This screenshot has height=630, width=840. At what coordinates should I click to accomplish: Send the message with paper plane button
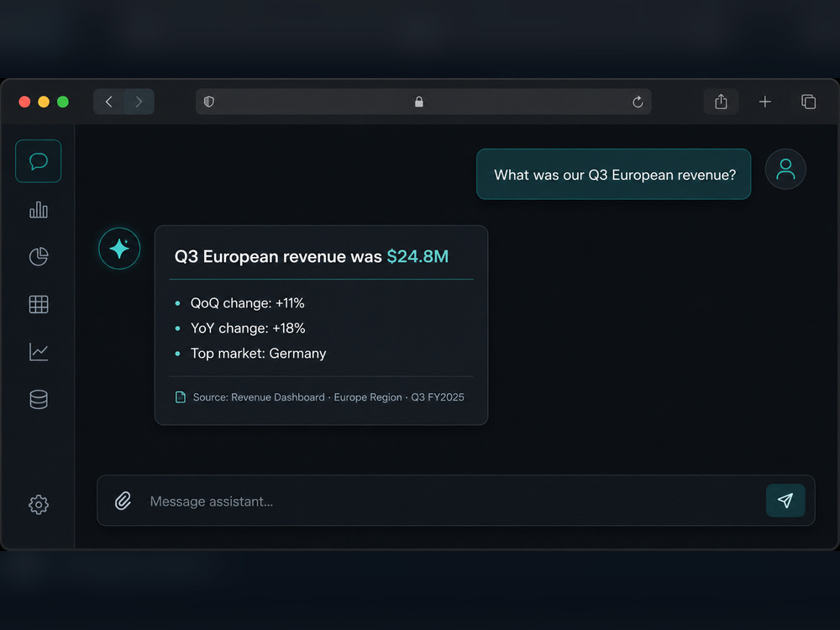(785, 501)
